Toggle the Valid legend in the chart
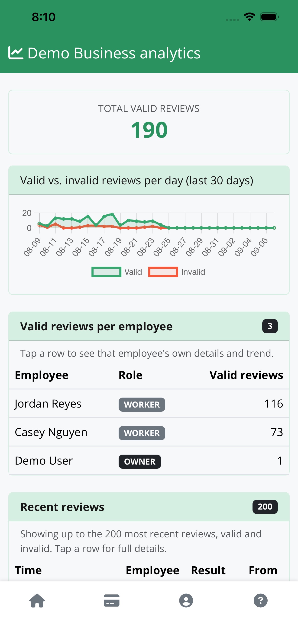This screenshot has height=644, width=298. (x=117, y=272)
